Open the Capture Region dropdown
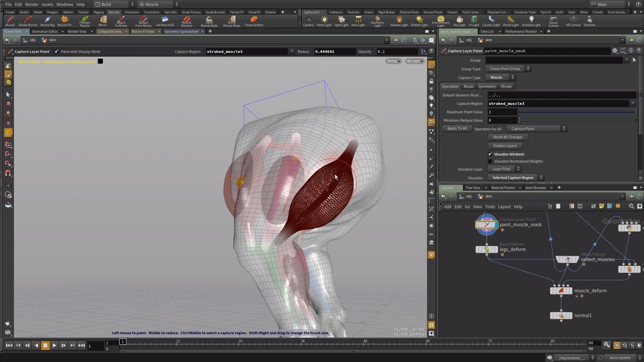Image resolution: width=644 pixels, height=362 pixels. 634,103
